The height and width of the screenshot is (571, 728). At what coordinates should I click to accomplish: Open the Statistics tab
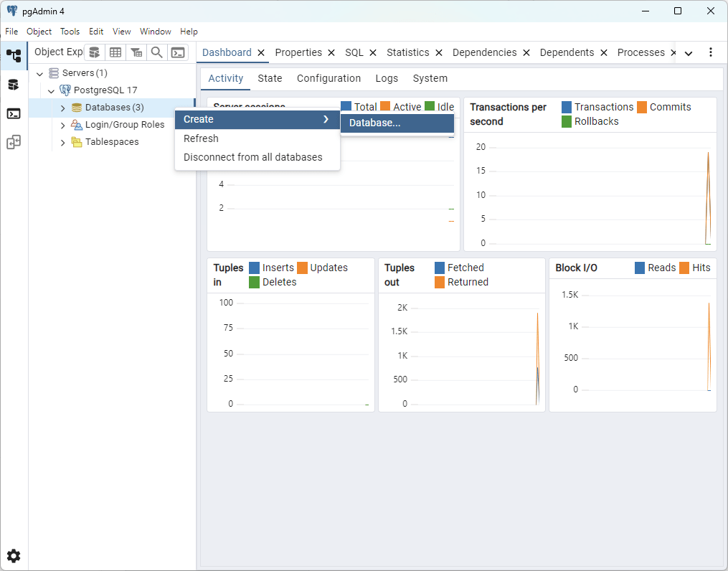(407, 52)
